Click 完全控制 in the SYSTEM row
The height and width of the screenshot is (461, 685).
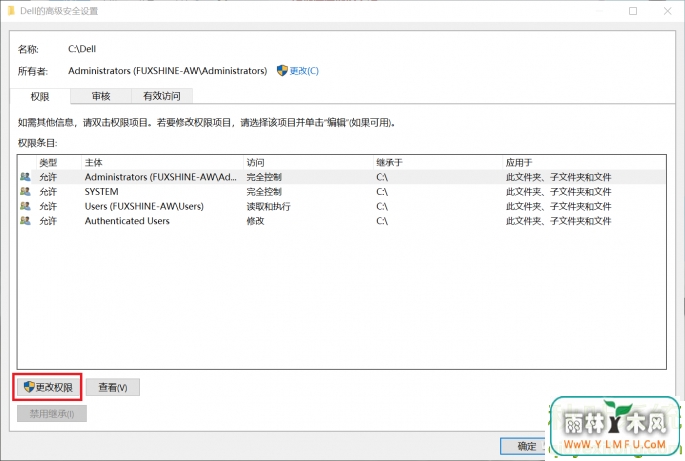coord(264,192)
